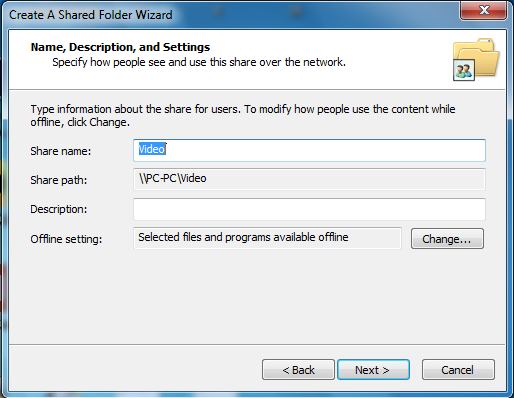Cancel the shared folder wizard
Viewport: 514px width, 398px height.
[458, 370]
